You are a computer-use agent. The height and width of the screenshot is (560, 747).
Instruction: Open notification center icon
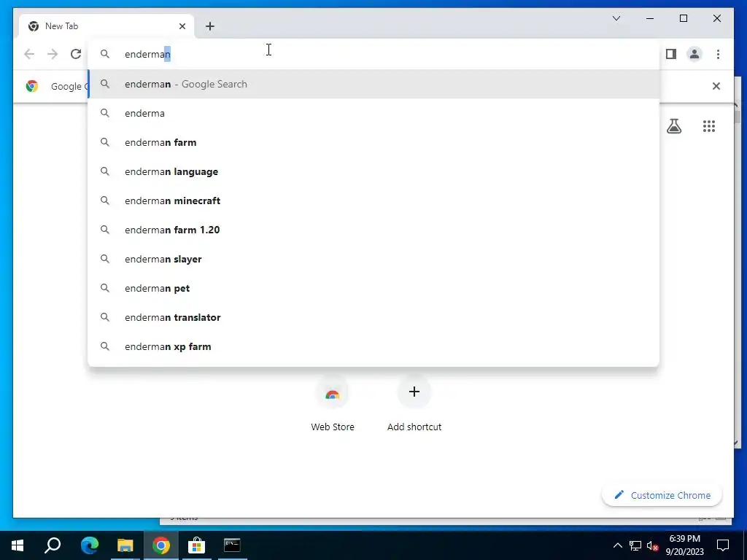point(723,545)
